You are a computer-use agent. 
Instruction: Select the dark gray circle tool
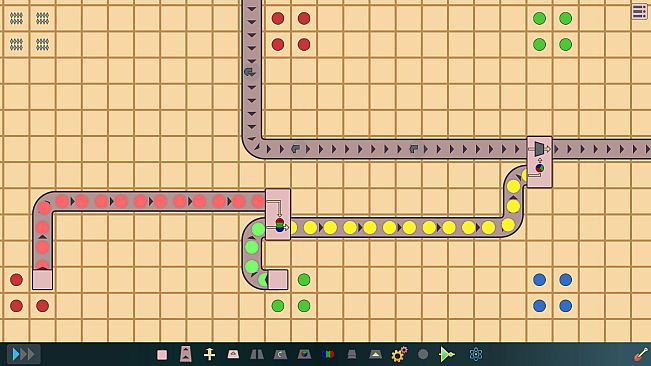click(423, 354)
